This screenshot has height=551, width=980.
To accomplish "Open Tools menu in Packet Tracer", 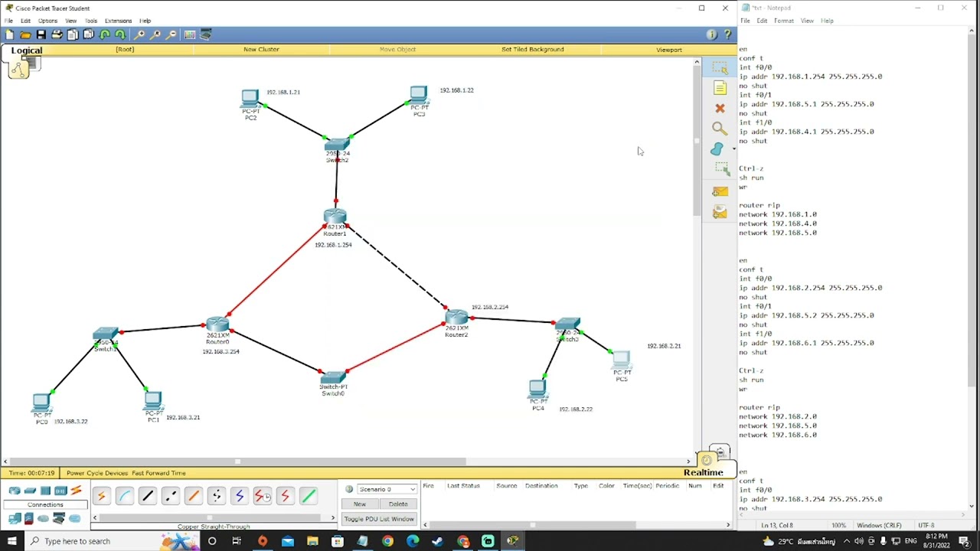I will click(91, 21).
